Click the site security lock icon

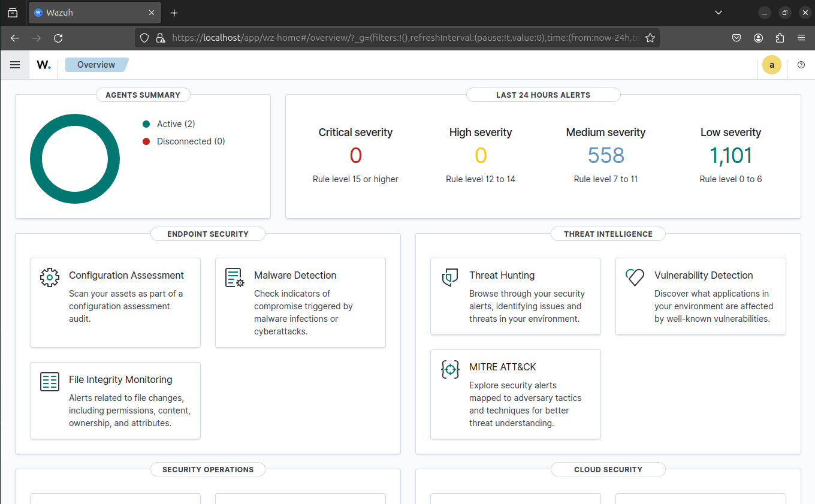click(x=161, y=38)
